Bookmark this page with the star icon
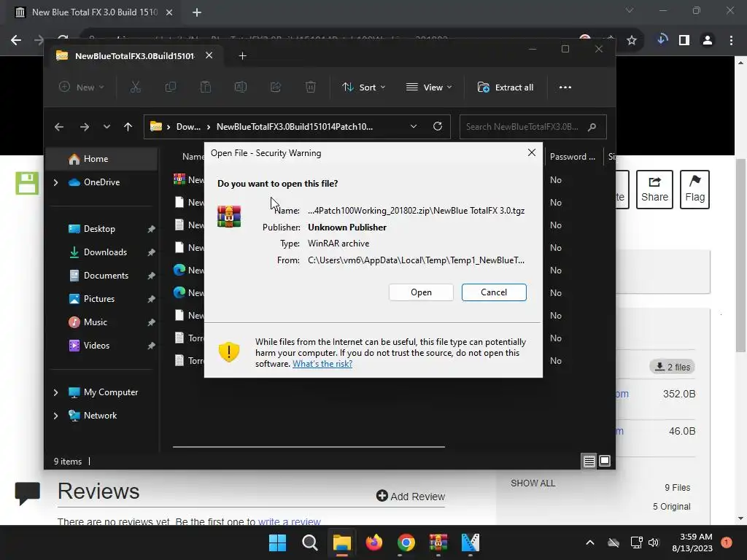 click(x=631, y=41)
